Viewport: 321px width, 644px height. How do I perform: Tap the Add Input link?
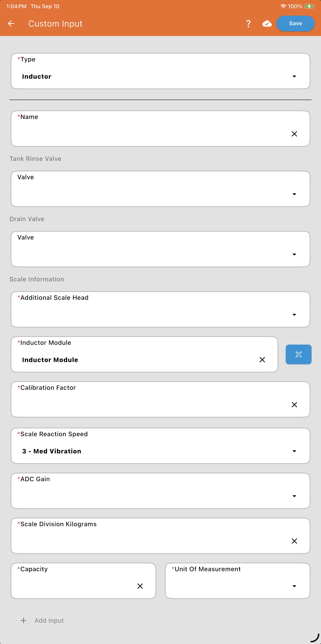click(x=49, y=621)
